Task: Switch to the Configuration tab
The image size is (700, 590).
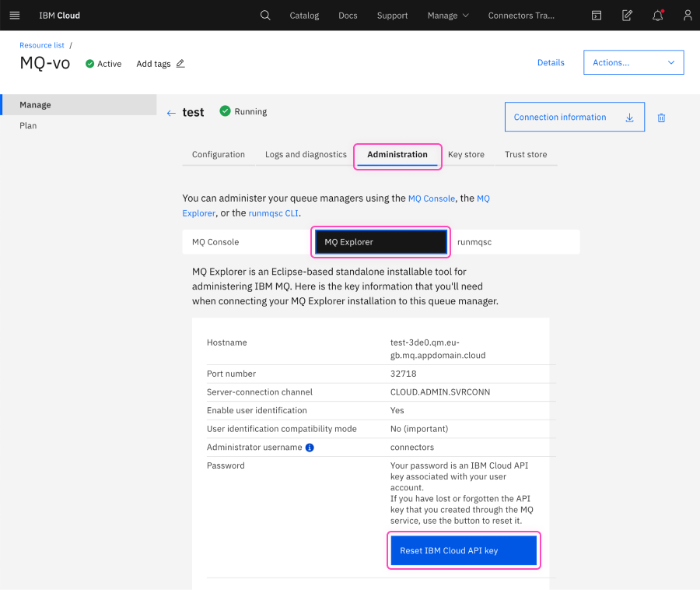Action: [218, 154]
